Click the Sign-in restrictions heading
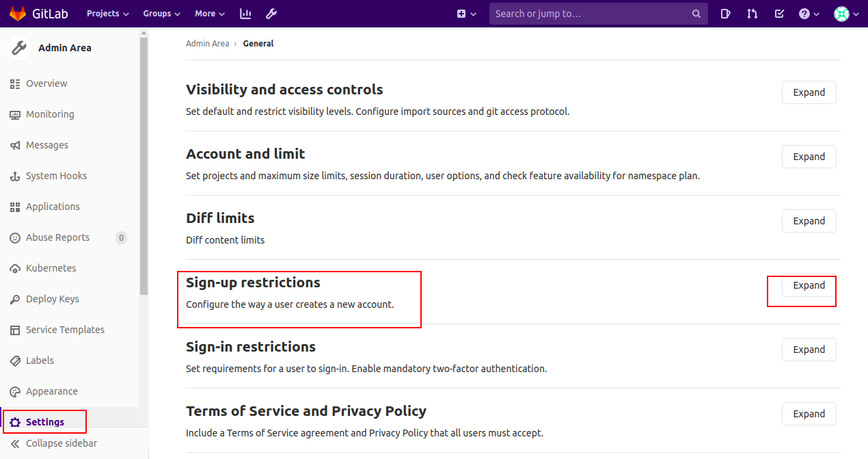The image size is (868, 459). (x=251, y=347)
